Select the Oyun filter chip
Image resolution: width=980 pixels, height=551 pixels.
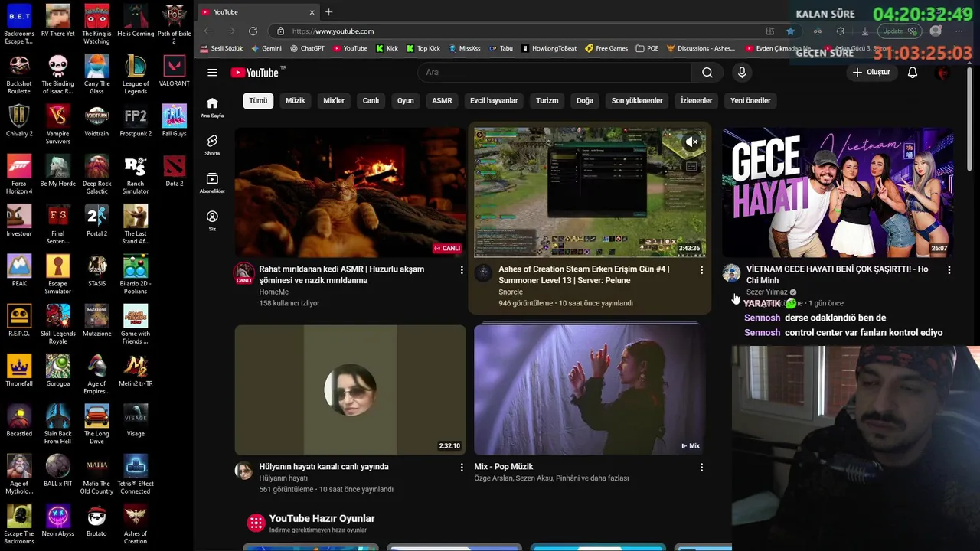click(406, 100)
